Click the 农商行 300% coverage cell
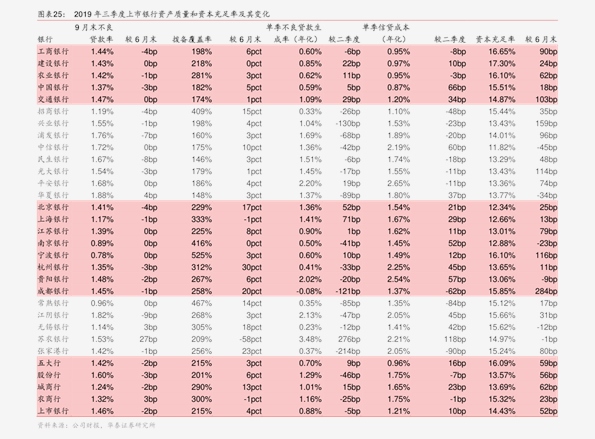595x439 pixels. [x=201, y=399]
